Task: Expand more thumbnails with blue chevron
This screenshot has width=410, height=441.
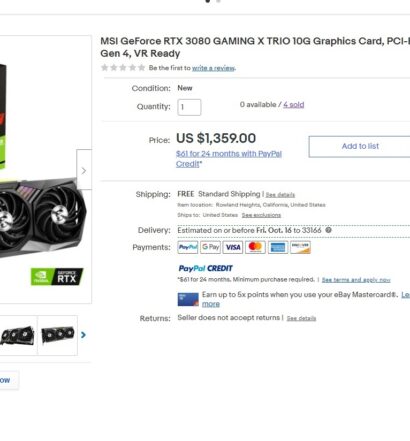Action: point(83,335)
